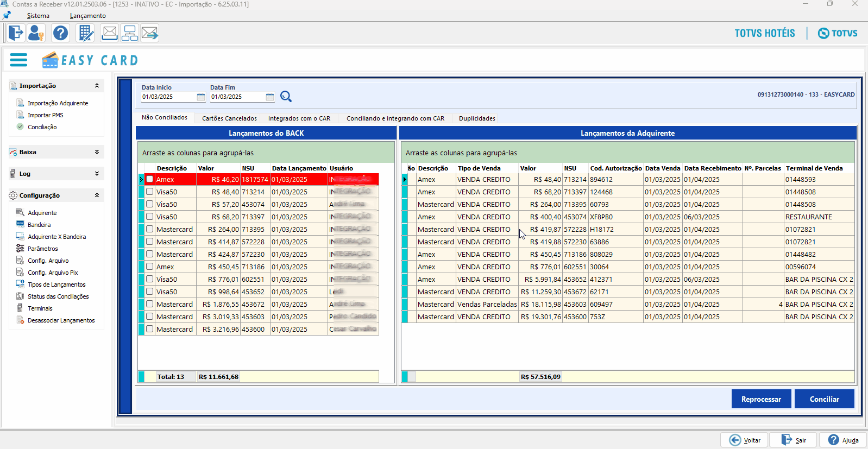This screenshot has width=868, height=449.
Task: Open Status das Conciliações item
Action: (x=58, y=296)
